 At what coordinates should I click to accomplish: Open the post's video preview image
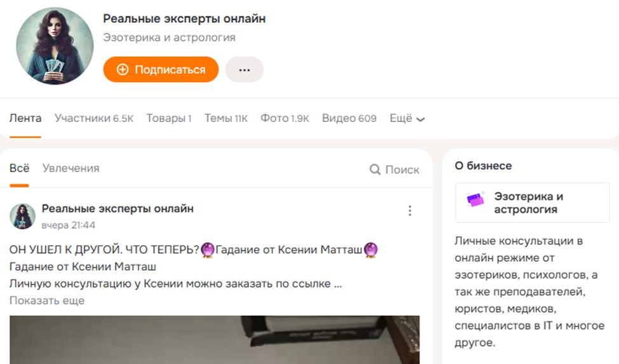click(214, 340)
